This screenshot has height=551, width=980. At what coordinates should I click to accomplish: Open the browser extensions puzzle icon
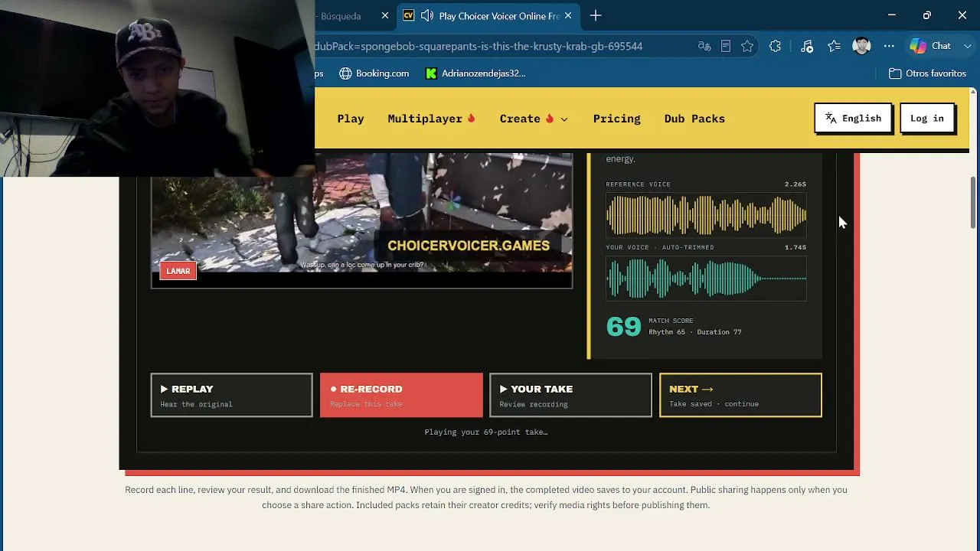776,46
